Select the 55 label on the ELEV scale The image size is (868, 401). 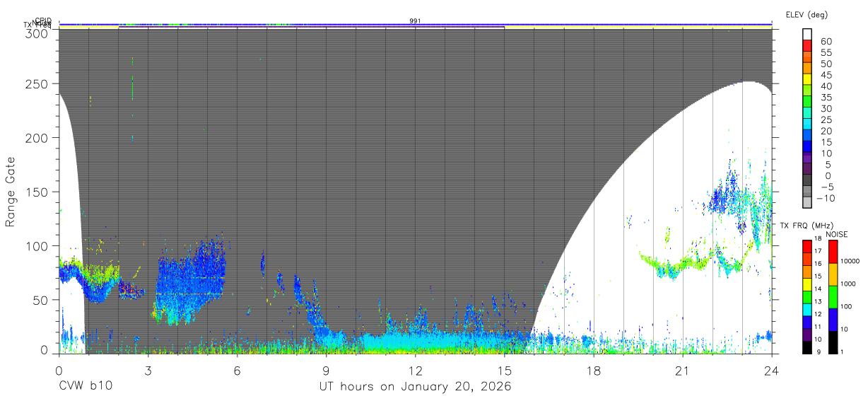826,53
